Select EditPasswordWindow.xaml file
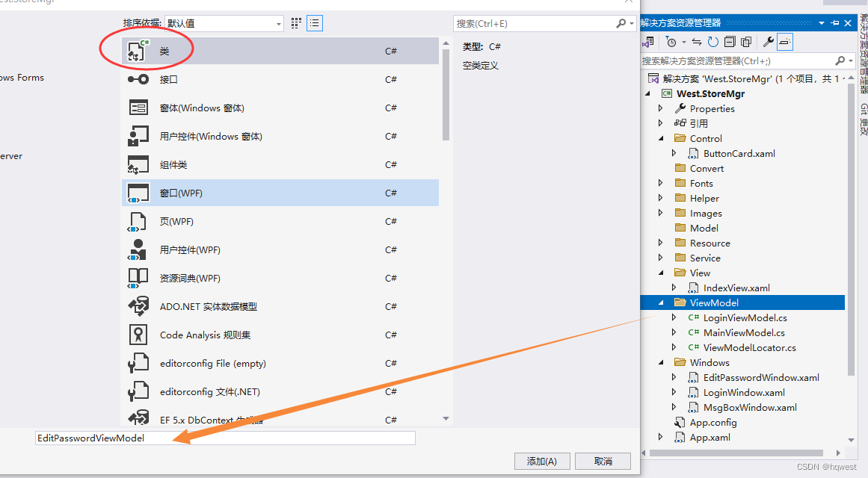Screen dimensions: 868x478 pos(761,377)
